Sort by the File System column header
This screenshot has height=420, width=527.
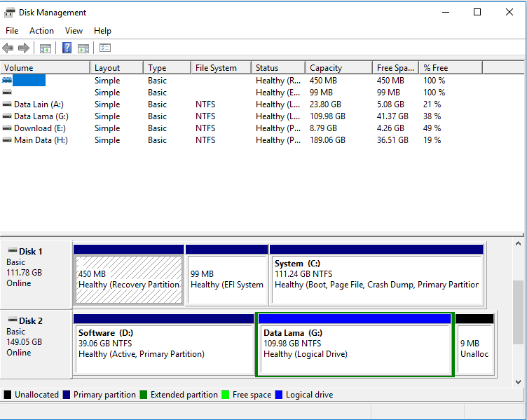point(221,67)
